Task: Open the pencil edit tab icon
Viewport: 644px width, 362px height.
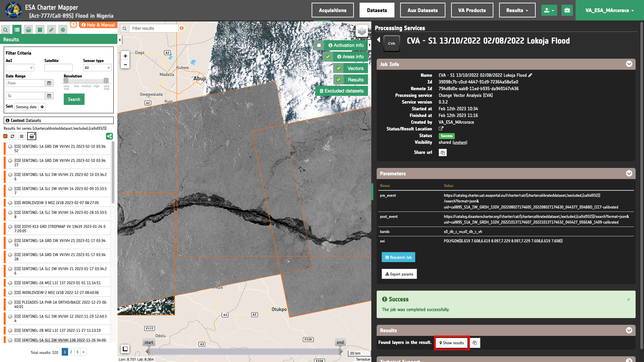Action: pyautogui.click(x=51, y=30)
